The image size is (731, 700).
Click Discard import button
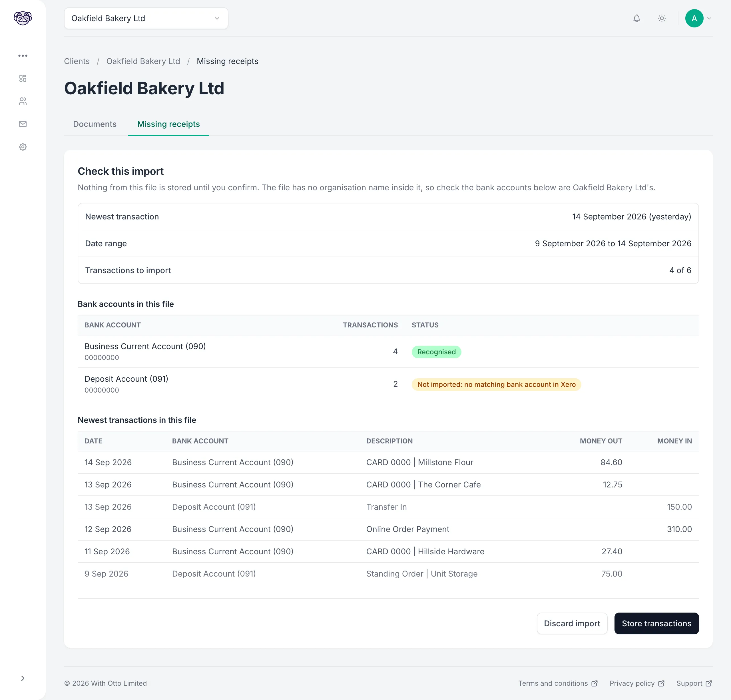coord(572,623)
